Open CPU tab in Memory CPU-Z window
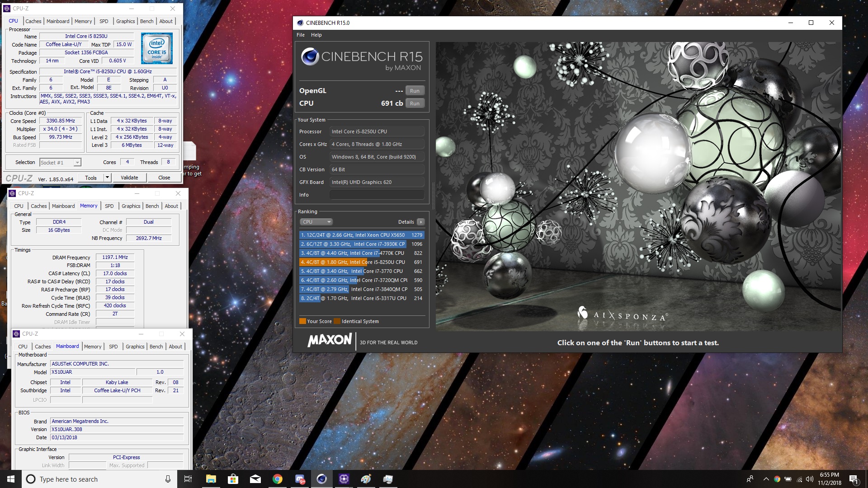 [x=19, y=206]
